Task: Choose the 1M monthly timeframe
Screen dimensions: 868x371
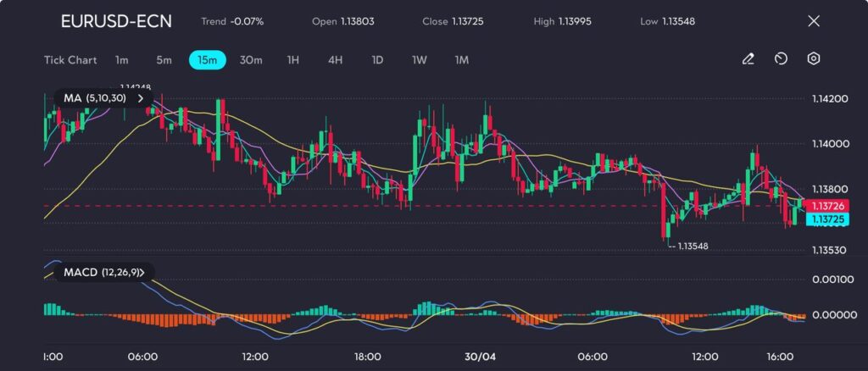Action: (x=462, y=60)
